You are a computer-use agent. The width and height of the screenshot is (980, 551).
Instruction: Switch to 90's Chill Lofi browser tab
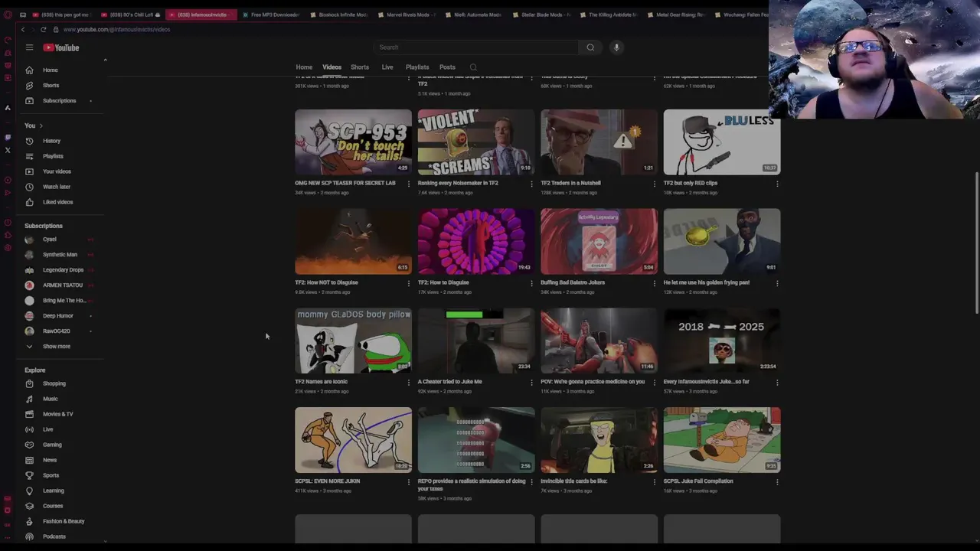click(x=132, y=15)
